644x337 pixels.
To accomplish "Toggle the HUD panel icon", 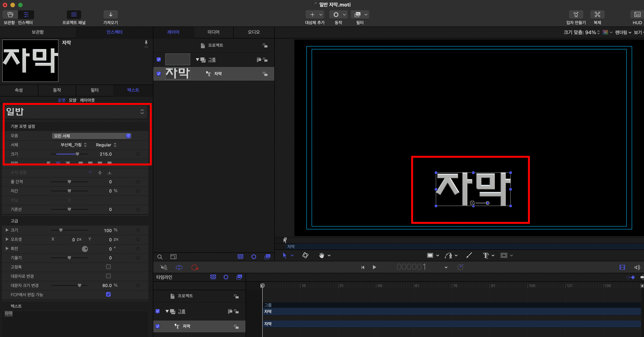I will click(637, 14).
